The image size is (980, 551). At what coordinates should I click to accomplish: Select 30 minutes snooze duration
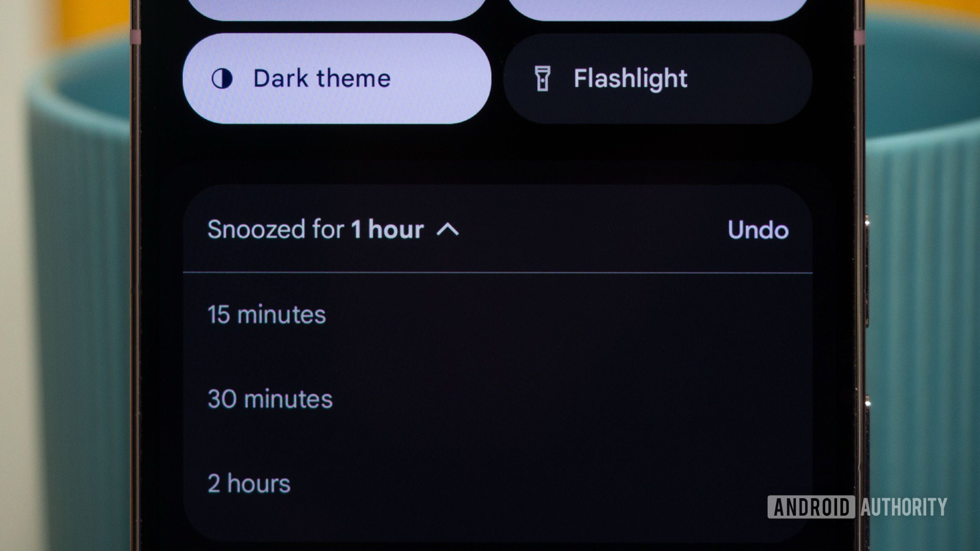(270, 399)
